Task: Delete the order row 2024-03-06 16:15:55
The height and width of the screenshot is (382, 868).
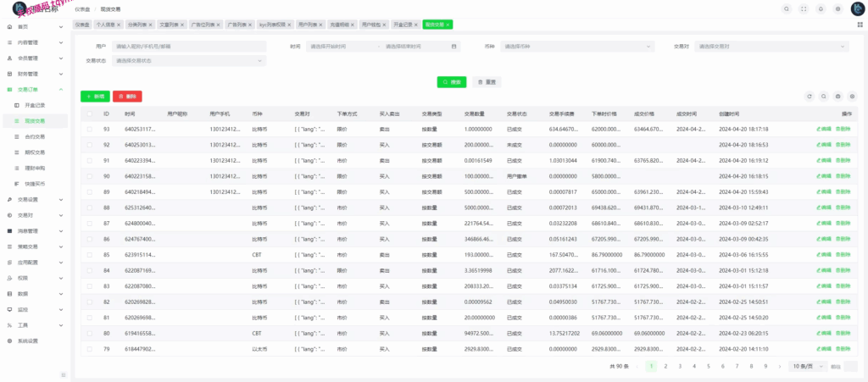Action: (x=843, y=255)
